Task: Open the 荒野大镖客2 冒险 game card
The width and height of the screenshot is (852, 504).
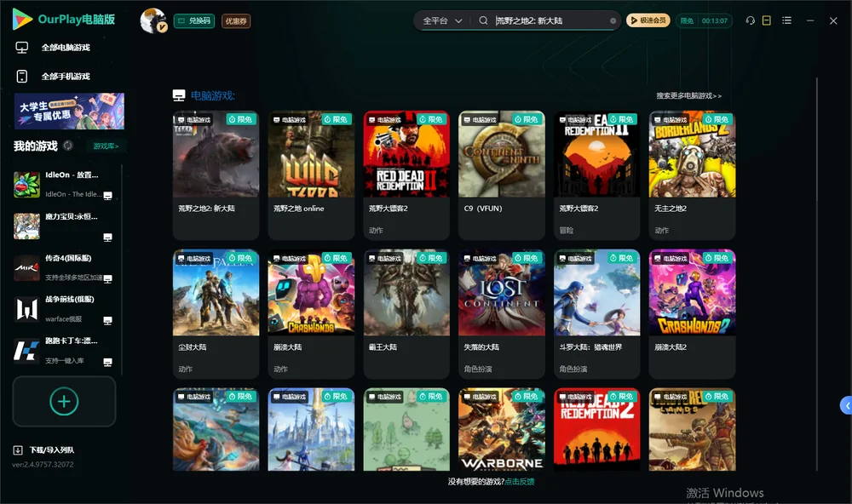Action: point(596,175)
